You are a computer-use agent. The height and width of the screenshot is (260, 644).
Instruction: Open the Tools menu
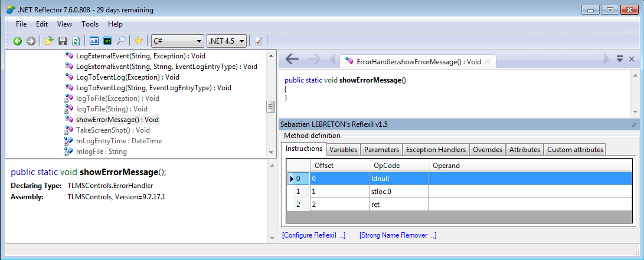point(90,24)
